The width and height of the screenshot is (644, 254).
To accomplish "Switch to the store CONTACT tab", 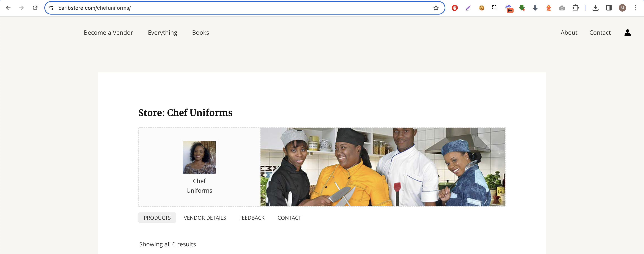I will click(289, 218).
